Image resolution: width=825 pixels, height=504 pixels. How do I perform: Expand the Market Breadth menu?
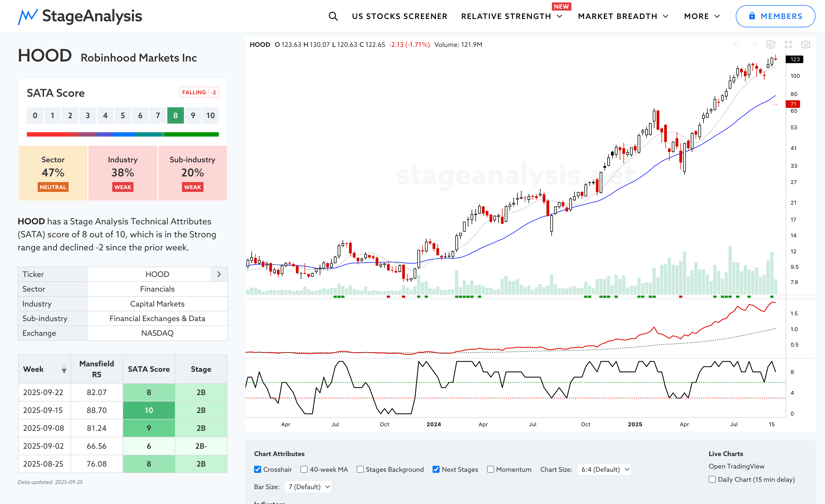(x=623, y=16)
